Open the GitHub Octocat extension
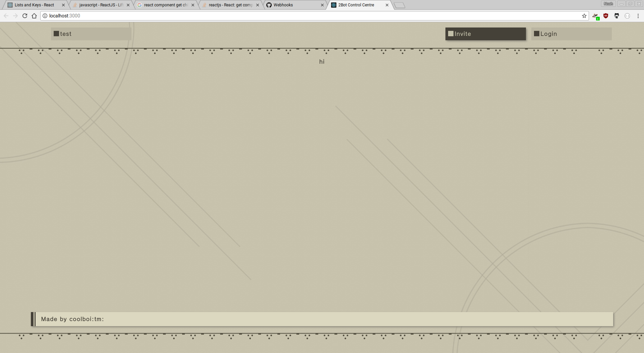 pyautogui.click(x=616, y=16)
